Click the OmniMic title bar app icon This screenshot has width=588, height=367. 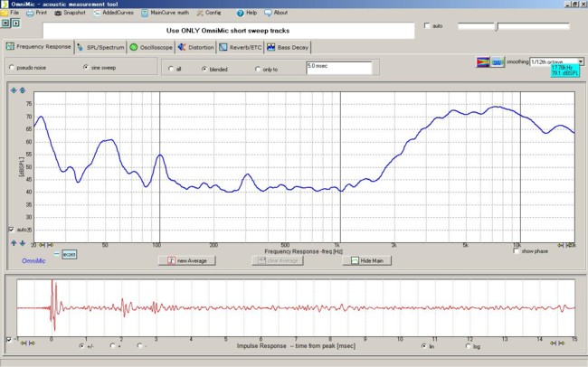[5, 5]
